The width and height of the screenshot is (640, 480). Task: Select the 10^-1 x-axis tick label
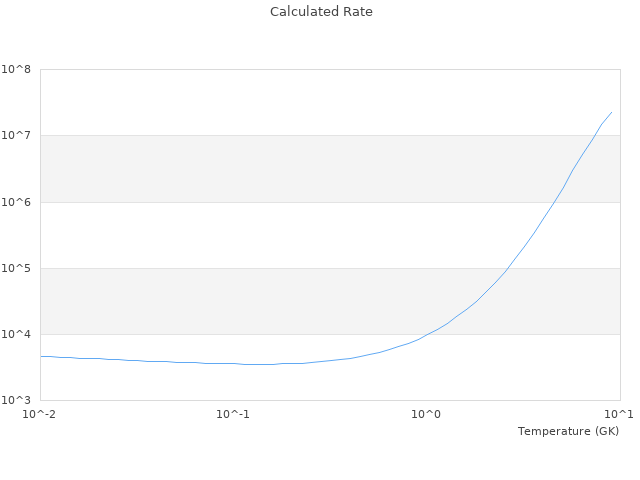tap(233, 414)
